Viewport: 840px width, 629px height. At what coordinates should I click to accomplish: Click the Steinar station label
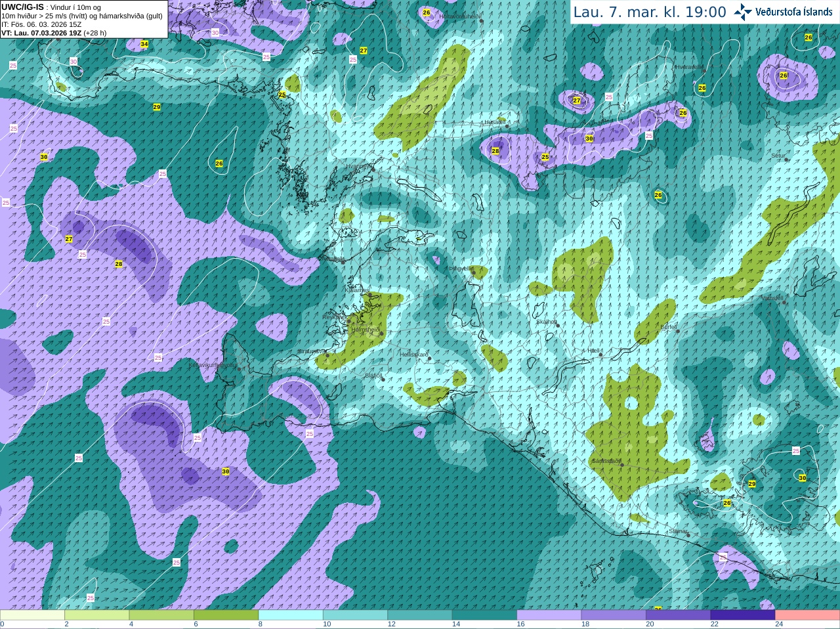point(678,531)
